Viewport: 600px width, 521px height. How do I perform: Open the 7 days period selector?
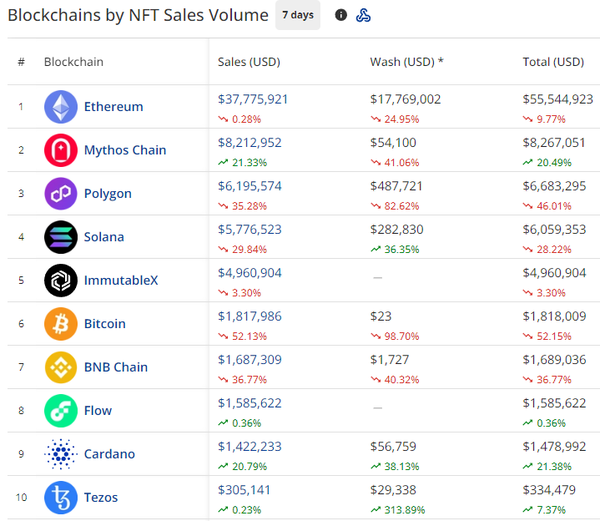pos(297,15)
